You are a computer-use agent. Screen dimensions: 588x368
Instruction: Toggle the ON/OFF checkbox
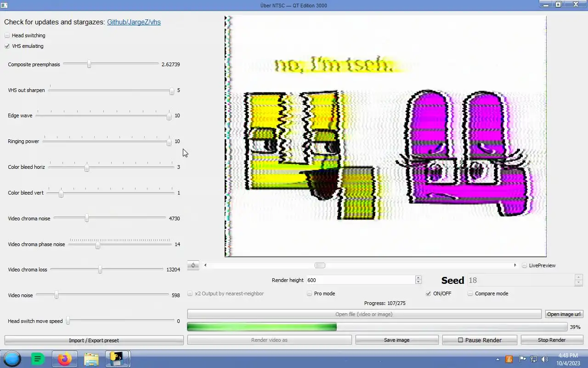coord(429,293)
